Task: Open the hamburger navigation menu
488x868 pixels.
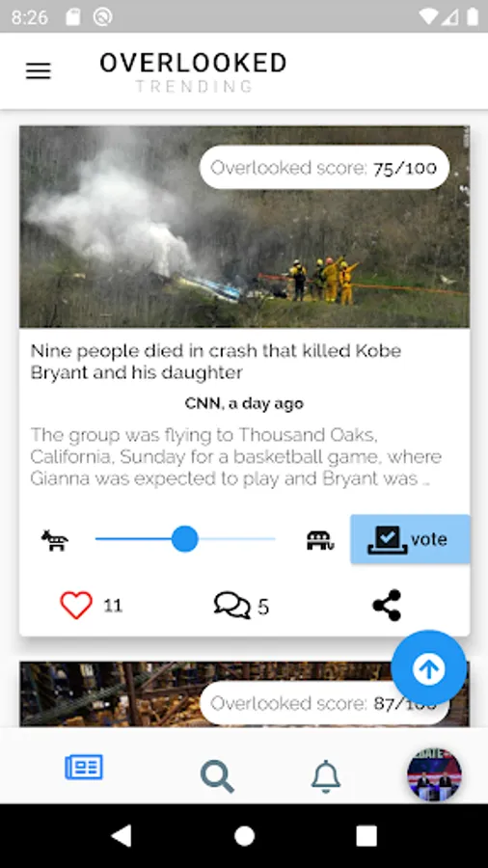Action: tap(39, 70)
